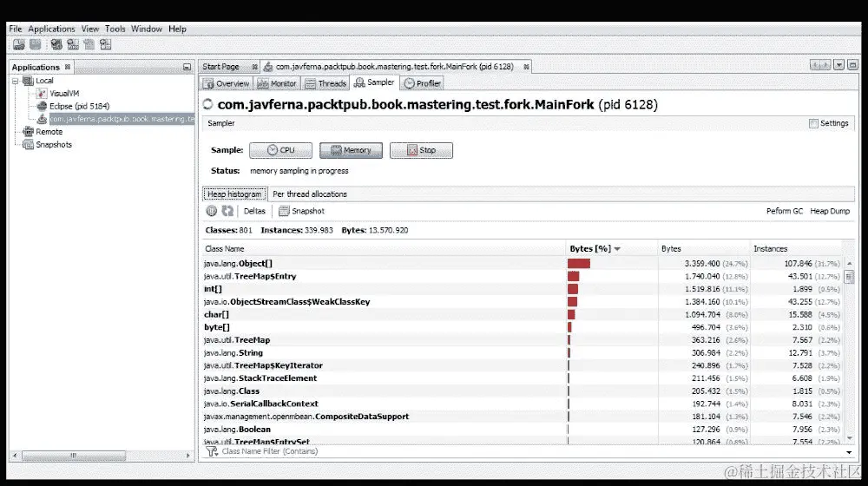Click the Class Name Filter input field
Image resolution: width=868 pixels, height=486 pixels.
tap(530, 451)
